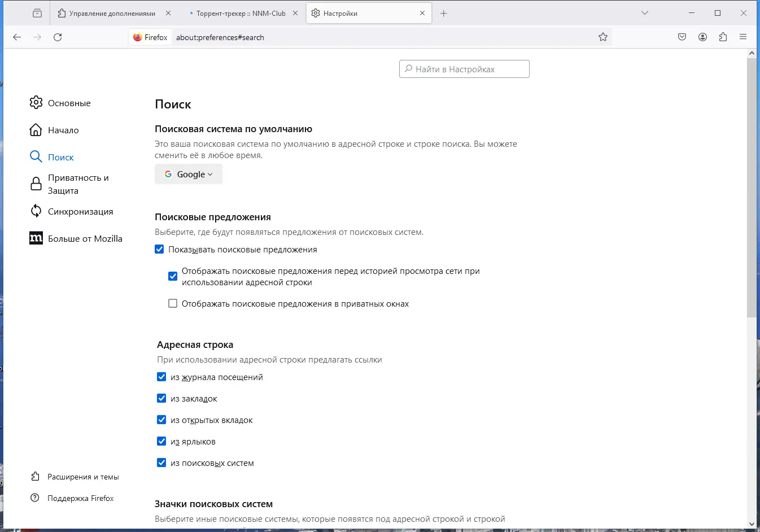Open the account icon in the toolbar
The height and width of the screenshot is (532, 760).
coord(702,37)
